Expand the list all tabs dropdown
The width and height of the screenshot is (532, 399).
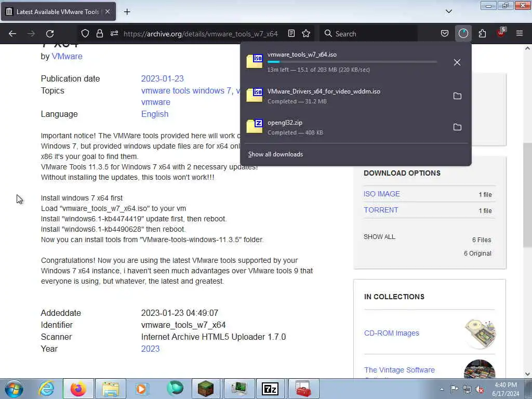(x=448, y=11)
